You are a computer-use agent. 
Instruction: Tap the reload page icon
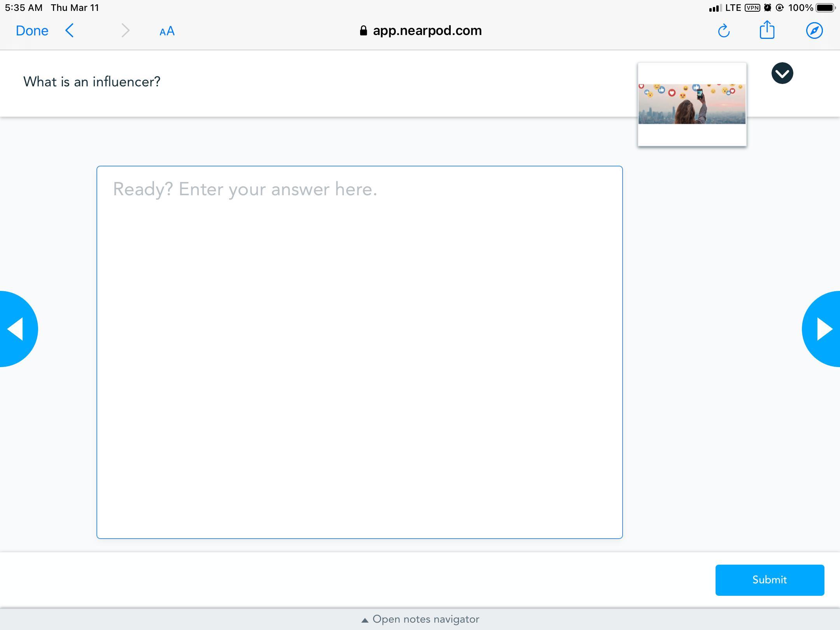[723, 31]
